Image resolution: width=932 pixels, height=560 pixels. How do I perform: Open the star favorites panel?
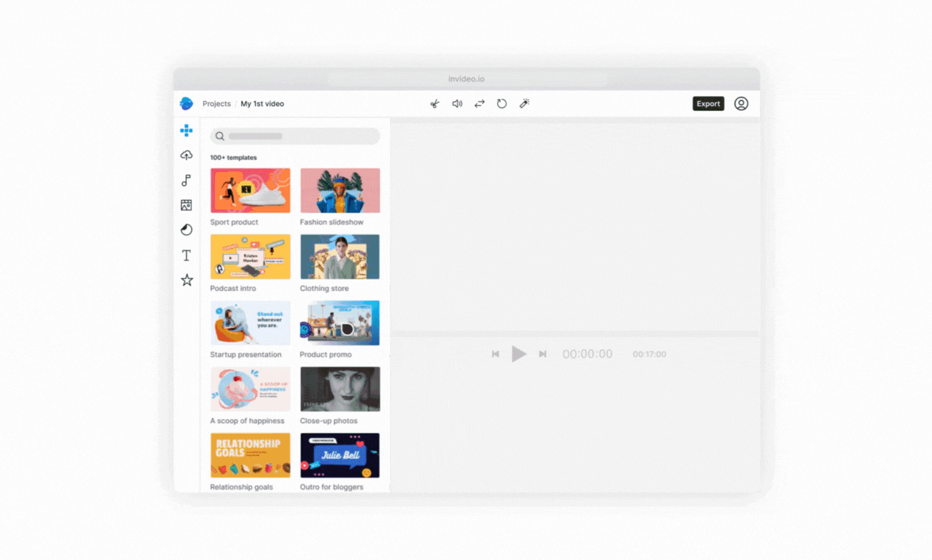(186, 280)
